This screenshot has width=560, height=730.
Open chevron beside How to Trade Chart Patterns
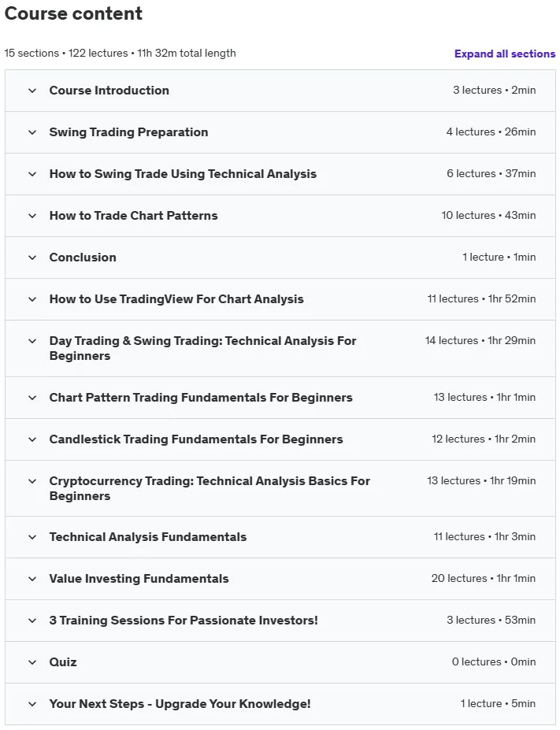click(32, 216)
